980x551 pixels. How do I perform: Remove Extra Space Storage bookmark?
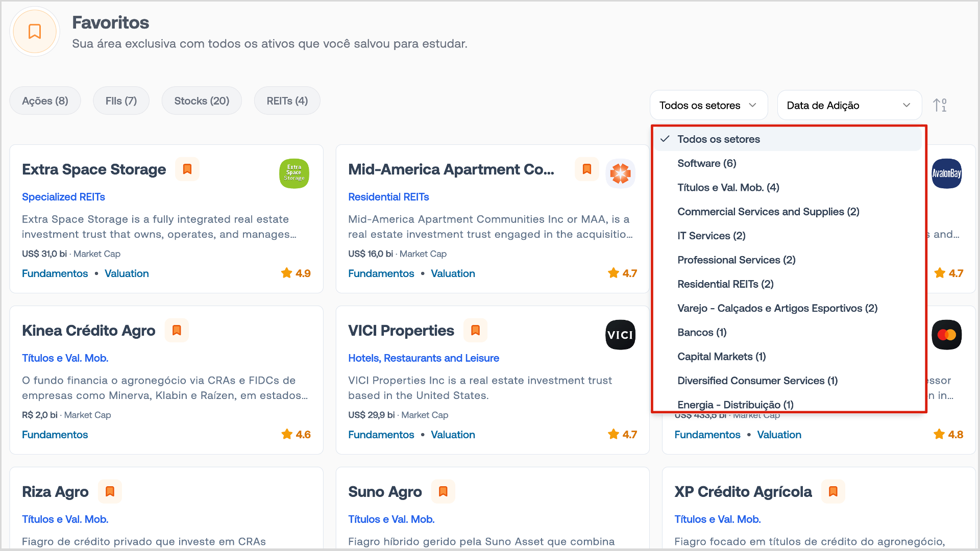(187, 169)
